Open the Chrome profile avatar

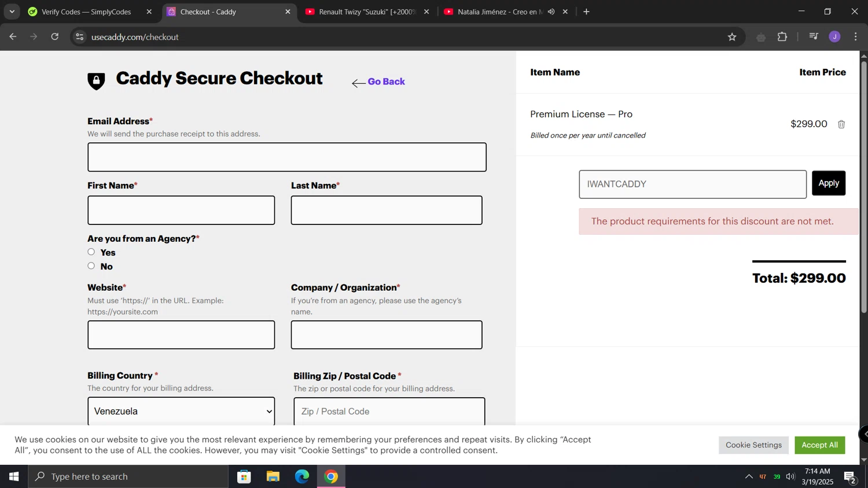click(834, 37)
